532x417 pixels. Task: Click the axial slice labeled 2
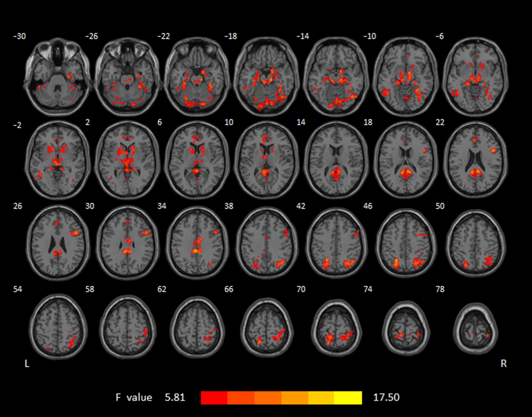[x=127, y=160]
